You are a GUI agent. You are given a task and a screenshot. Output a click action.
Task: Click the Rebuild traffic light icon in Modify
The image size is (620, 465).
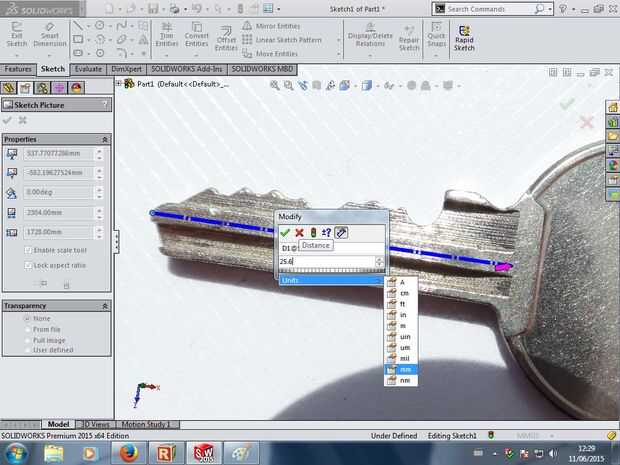pyautogui.click(x=313, y=232)
